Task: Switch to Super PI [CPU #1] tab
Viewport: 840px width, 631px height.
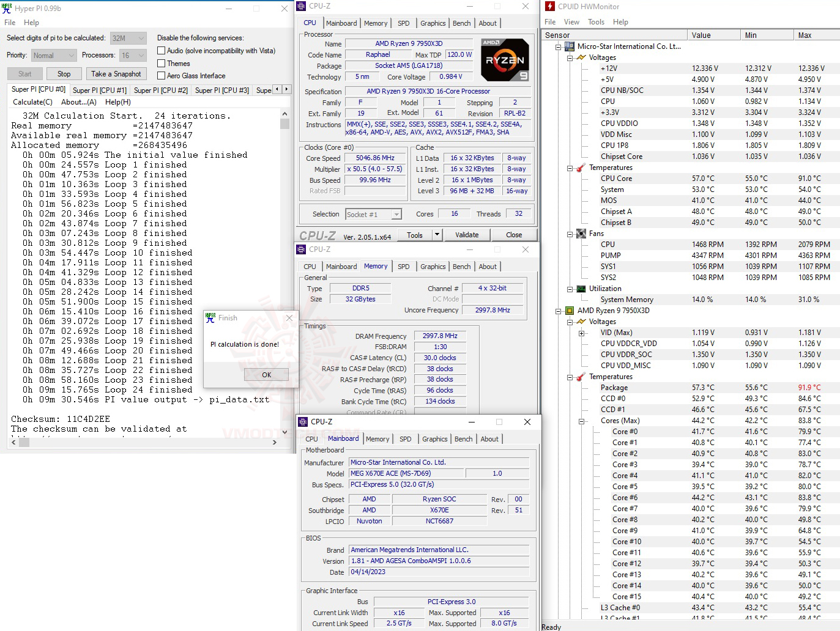Action: click(100, 90)
